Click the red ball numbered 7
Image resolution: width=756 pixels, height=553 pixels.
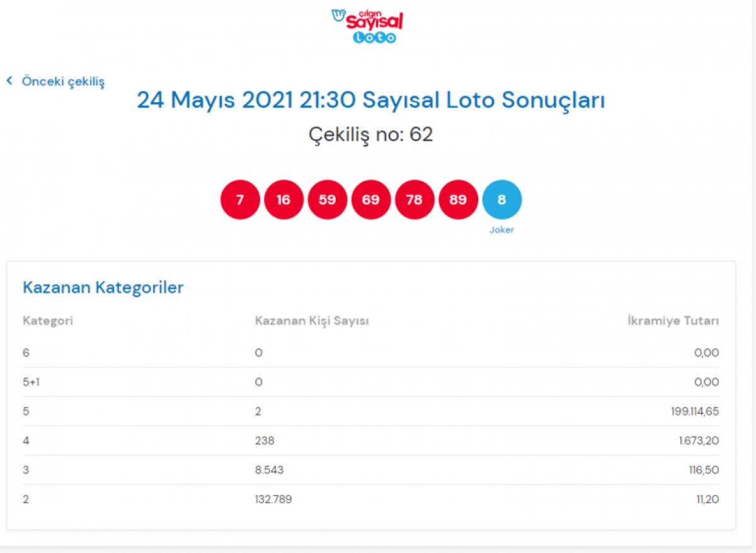click(x=240, y=200)
